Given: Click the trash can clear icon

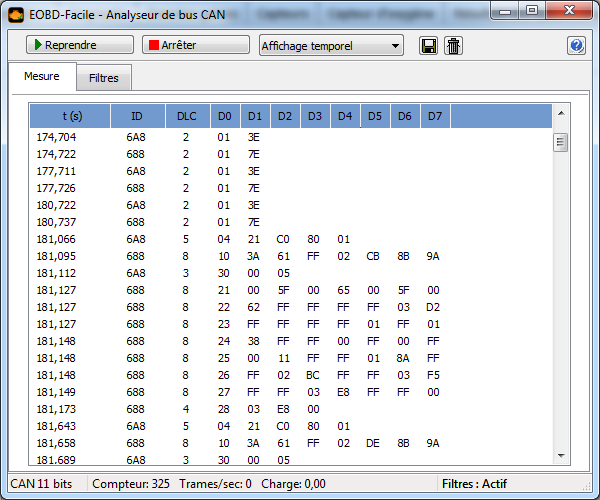Looking at the screenshot, I should pos(453,46).
